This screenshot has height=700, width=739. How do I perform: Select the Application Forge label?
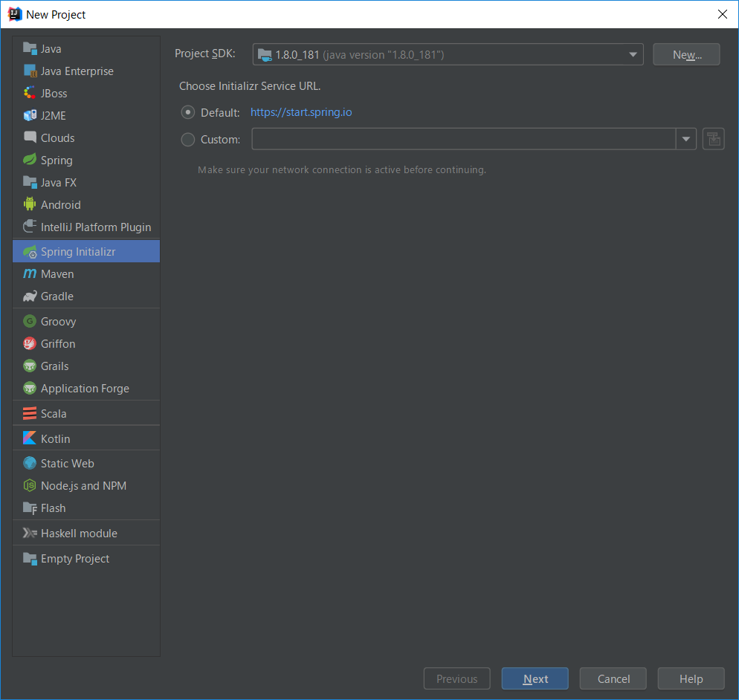pos(85,389)
